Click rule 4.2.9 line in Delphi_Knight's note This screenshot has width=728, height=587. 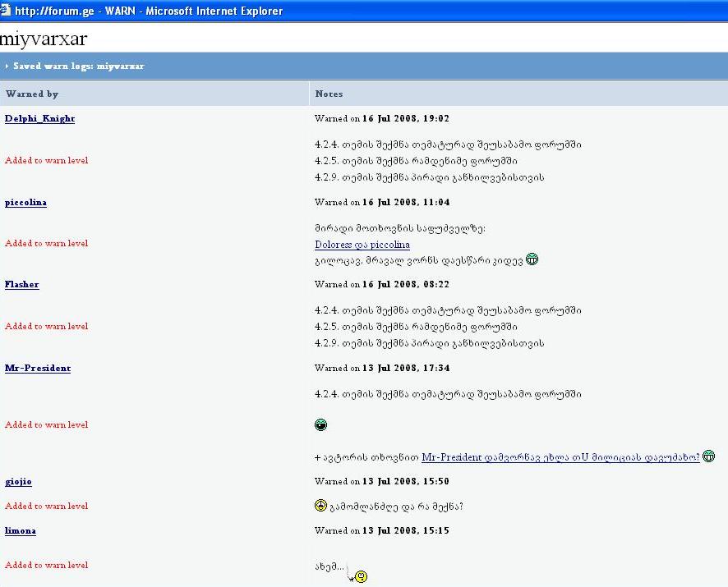430,177
